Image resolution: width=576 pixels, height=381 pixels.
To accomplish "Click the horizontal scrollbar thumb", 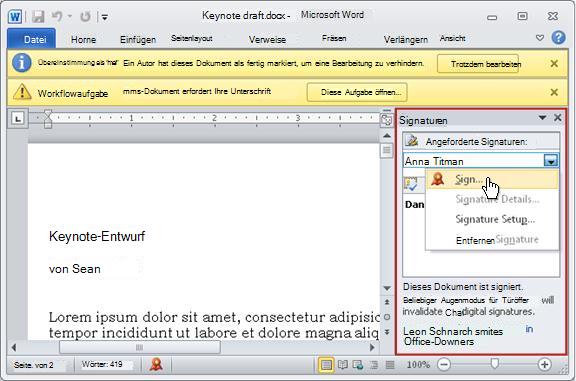I will [x=140, y=347].
